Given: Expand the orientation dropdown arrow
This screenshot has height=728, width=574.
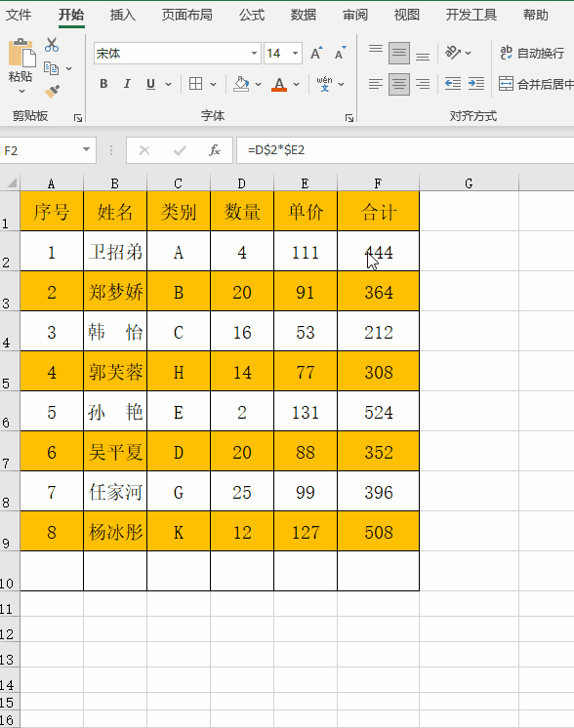Looking at the screenshot, I should [x=468, y=53].
